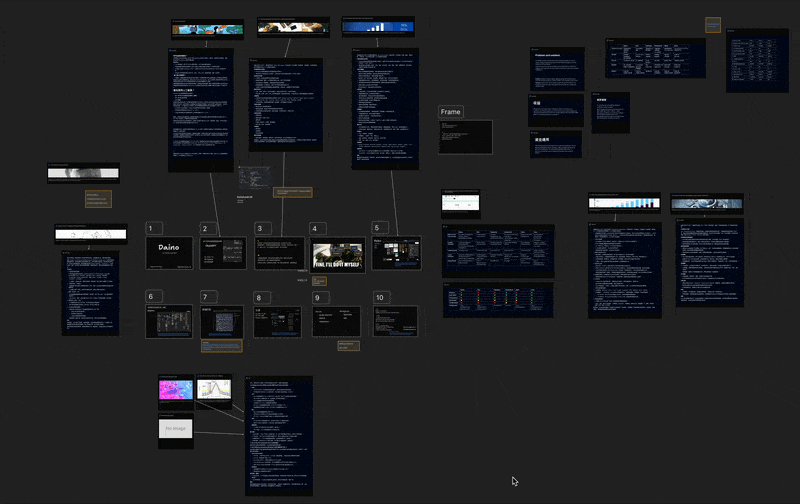The height and width of the screenshot is (504, 800).
Task: Select the light blue bar chart banner card
Action: tap(624, 203)
